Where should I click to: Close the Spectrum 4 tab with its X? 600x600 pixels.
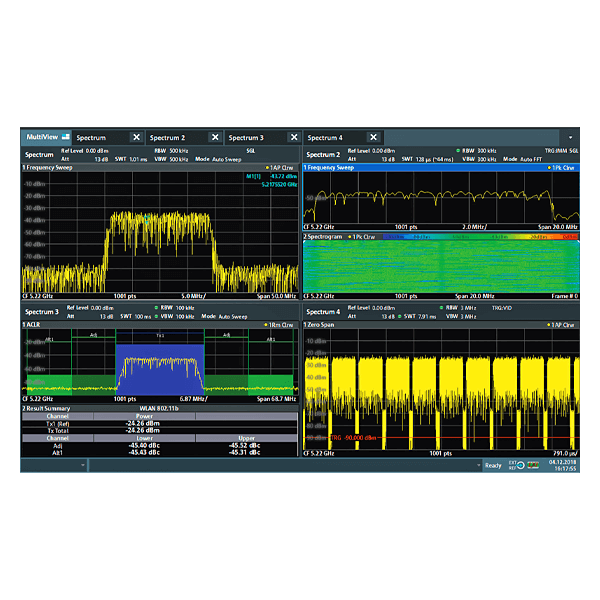(373, 137)
